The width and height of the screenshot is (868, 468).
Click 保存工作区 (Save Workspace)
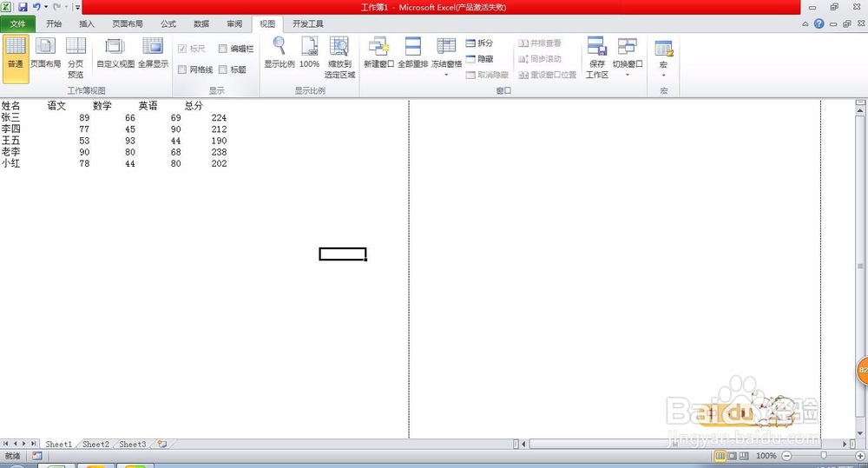(x=597, y=58)
